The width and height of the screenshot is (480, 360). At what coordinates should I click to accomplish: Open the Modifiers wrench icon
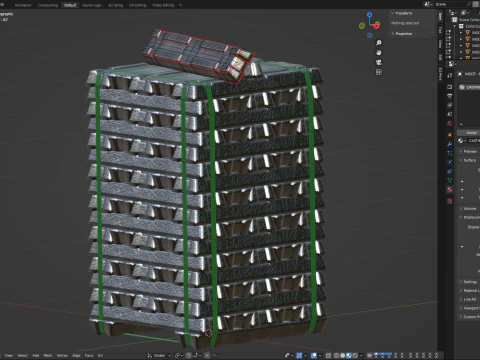(450, 144)
